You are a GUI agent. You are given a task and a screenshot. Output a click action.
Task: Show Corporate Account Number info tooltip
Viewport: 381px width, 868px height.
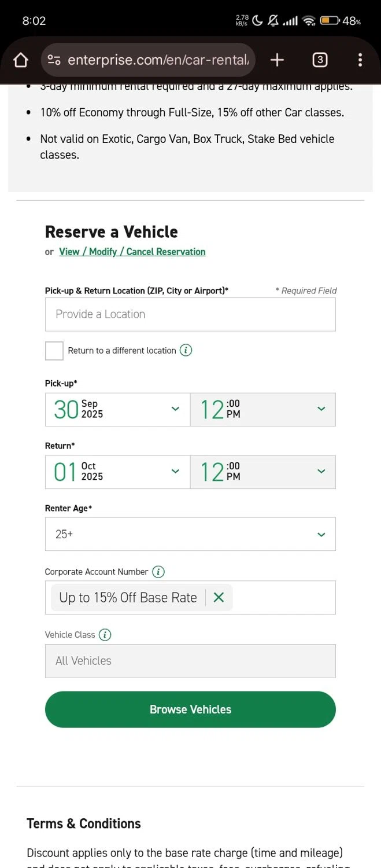158,572
